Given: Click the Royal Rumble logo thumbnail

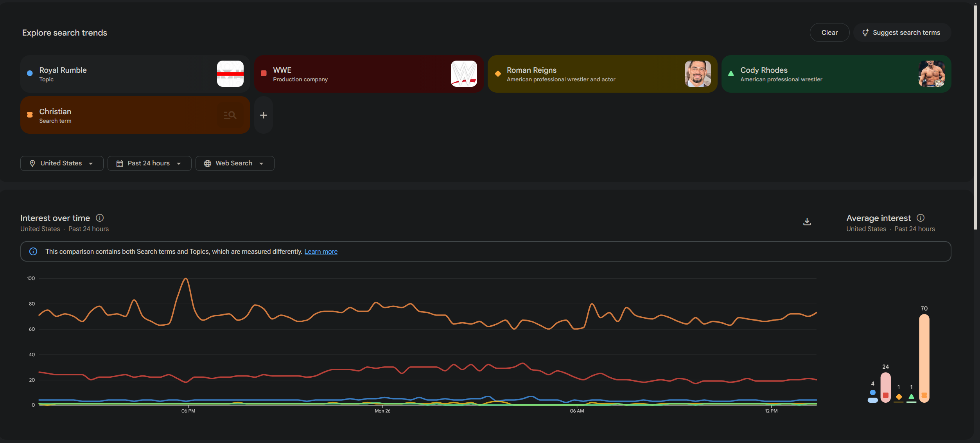Looking at the screenshot, I should pyautogui.click(x=230, y=74).
